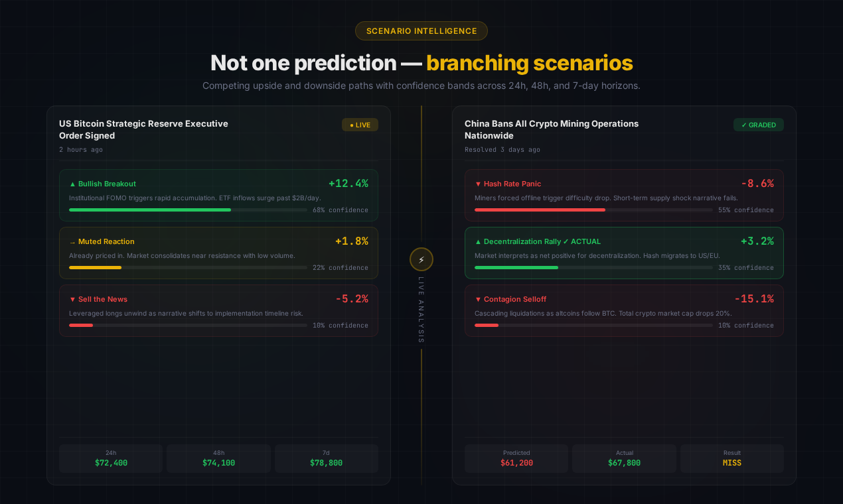Click the green up arrow on Bullish Breakout
This screenshot has height=504, width=843.
(x=72, y=184)
